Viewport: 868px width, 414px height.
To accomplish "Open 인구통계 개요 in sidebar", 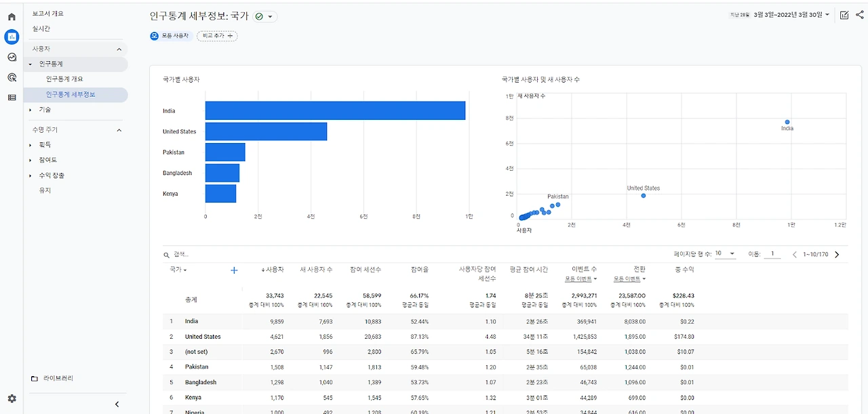I will (64, 79).
